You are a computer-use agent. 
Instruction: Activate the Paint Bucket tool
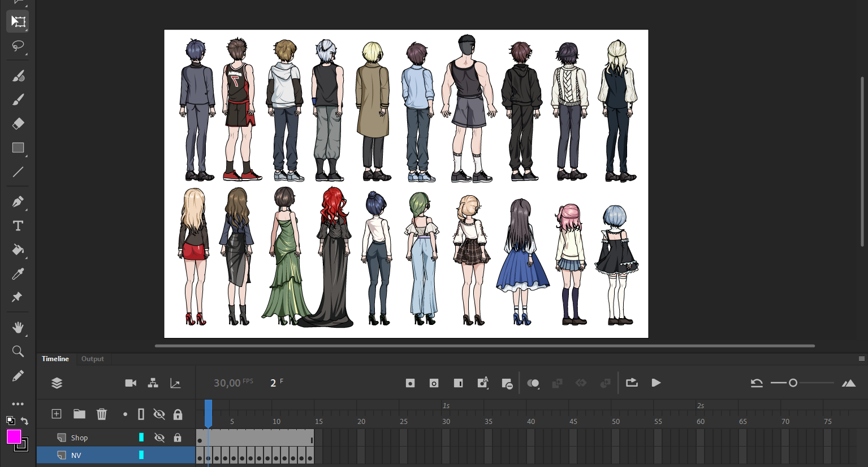tap(18, 250)
